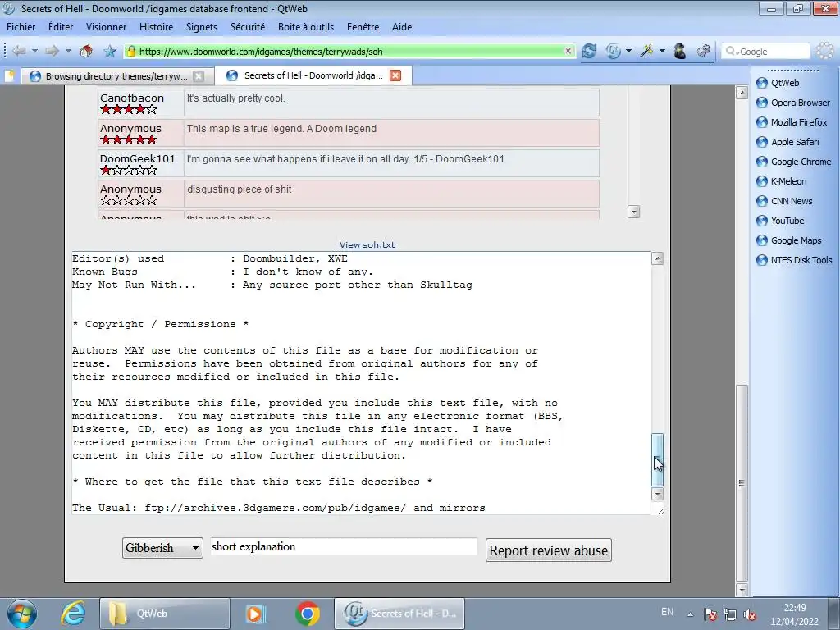Close the Browsing directory tab
840x630 pixels.
click(199, 76)
